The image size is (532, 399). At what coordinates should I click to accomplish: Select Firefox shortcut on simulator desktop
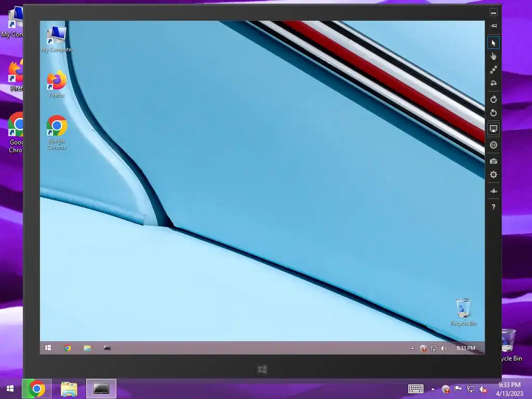(x=57, y=84)
